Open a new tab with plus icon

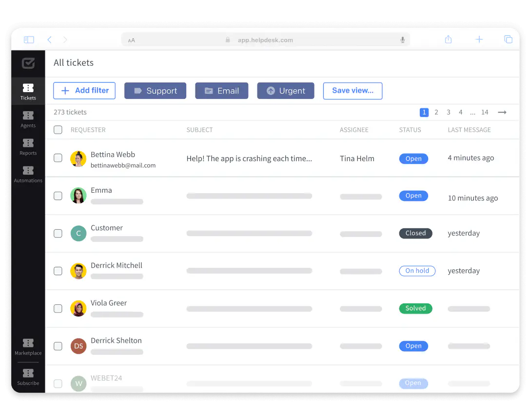[x=479, y=40]
